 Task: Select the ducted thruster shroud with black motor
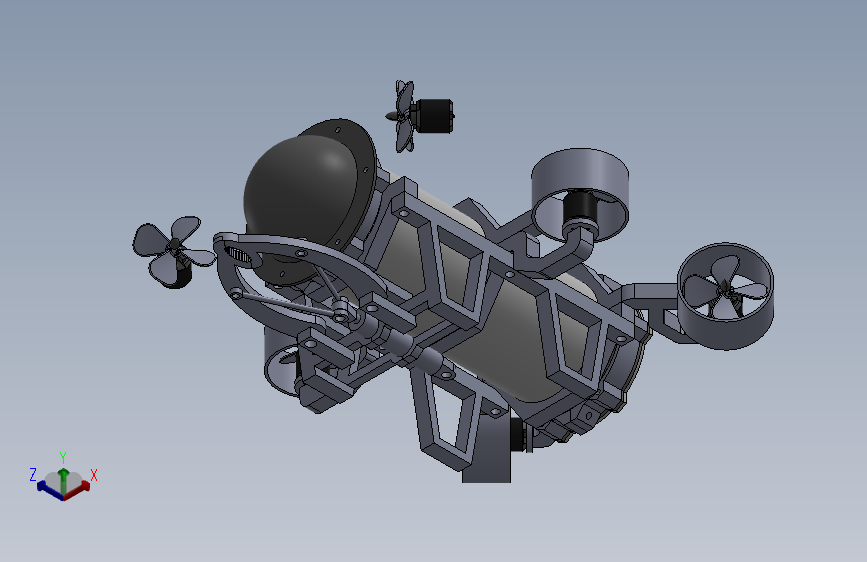point(579,194)
